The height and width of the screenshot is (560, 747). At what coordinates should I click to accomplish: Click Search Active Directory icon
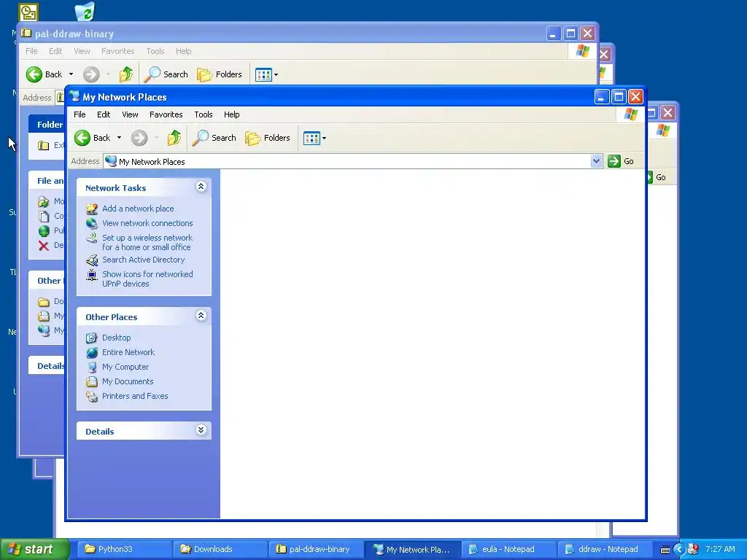pyautogui.click(x=91, y=260)
